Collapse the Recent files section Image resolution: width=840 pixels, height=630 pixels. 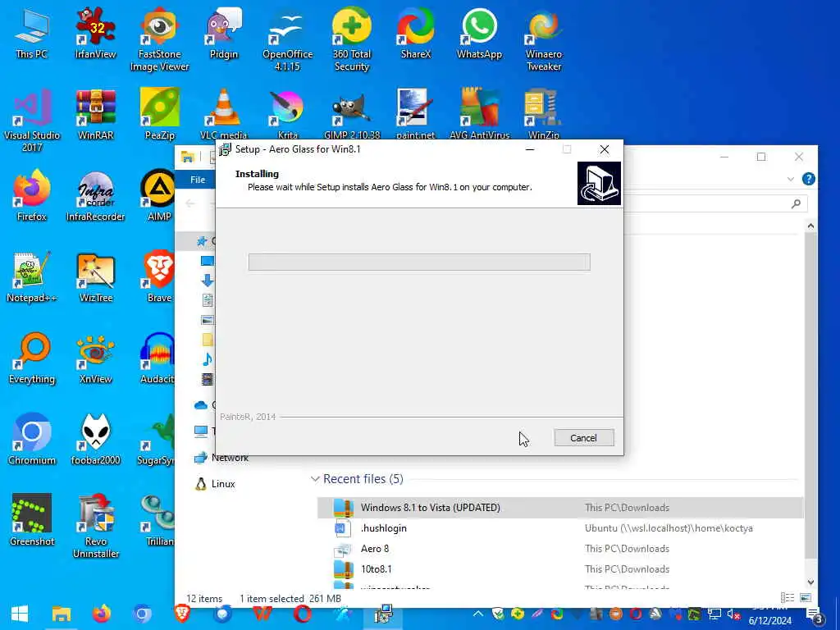315,479
